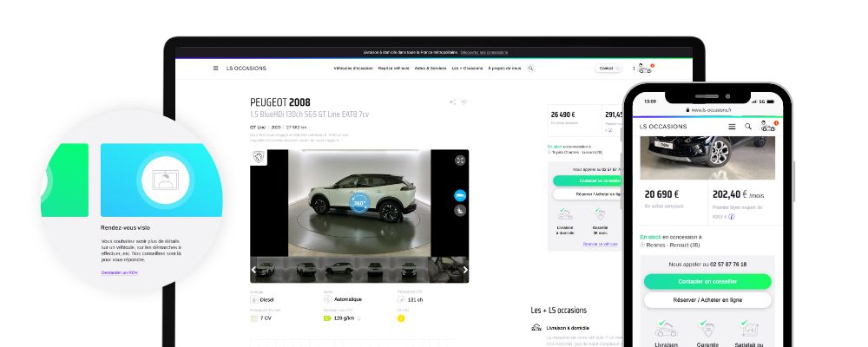The width and height of the screenshot is (868, 347).
Task: Click the 360° badge on car image
Action: click(359, 203)
